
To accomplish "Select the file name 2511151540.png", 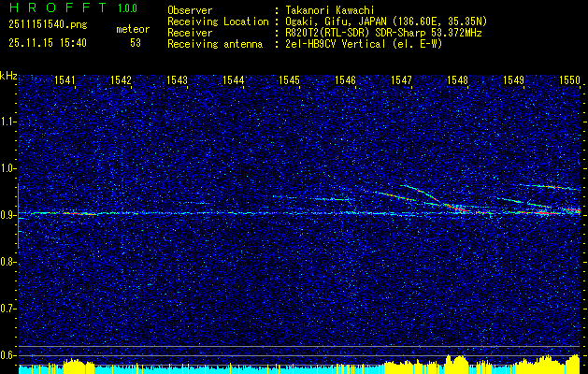I will coord(48,25).
